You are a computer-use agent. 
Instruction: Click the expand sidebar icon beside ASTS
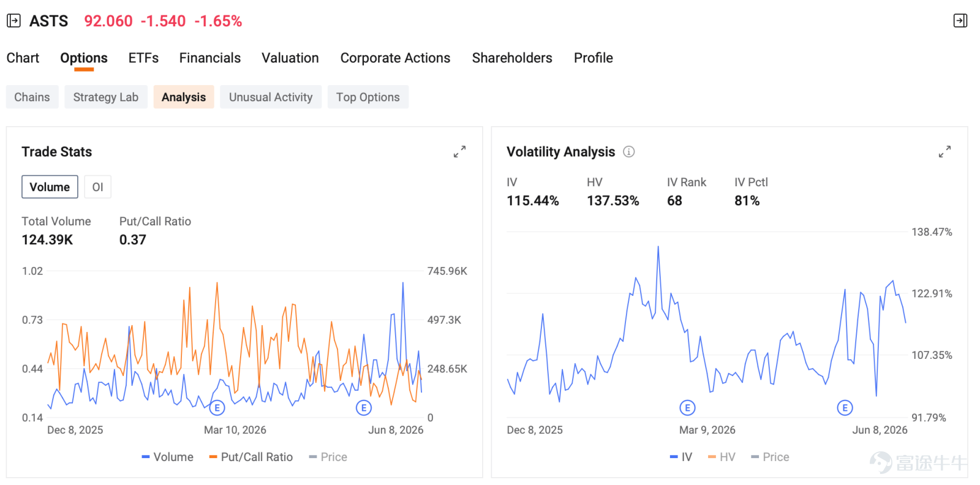(x=13, y=21)
